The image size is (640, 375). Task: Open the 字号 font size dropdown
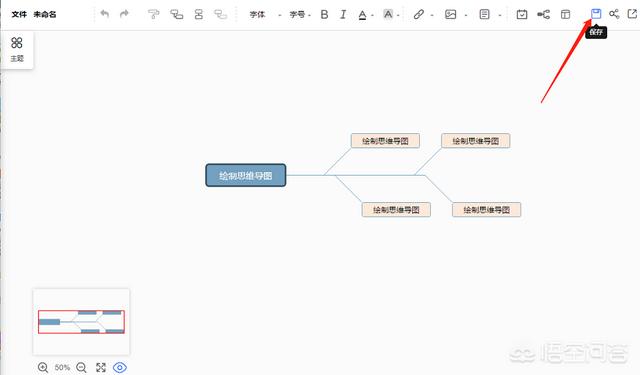[300, 15]
